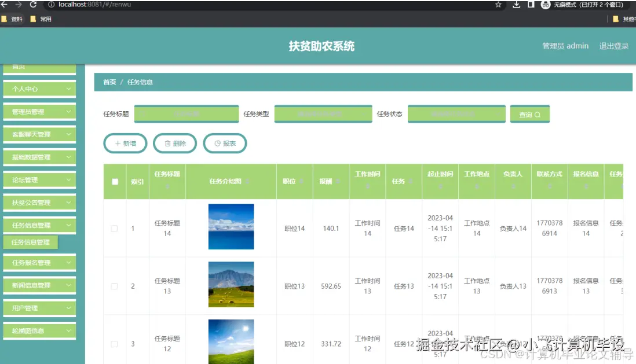Viewport: 636px width, 364px height.
Task: Open the 轮播图信息 sidebar menu
Action: pyautogui.click(x=39, y=330)
